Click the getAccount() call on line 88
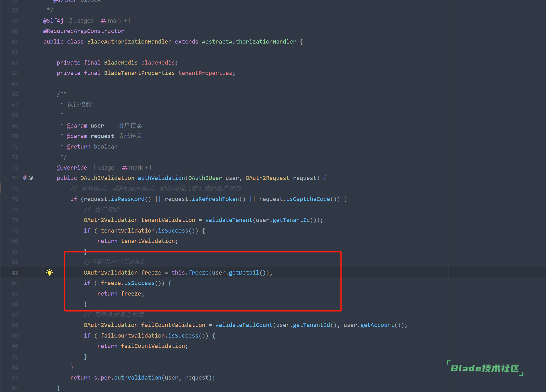This screenshot has width=546, height=392. (x=380, y=325)
